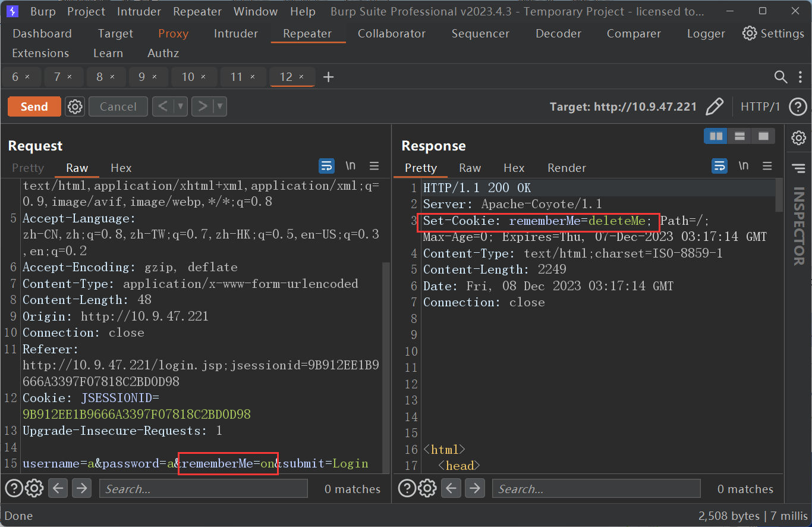Screen dimensions: 812x527
Task: Edit target with the pencil icon
Action: [x=715, y=106]
